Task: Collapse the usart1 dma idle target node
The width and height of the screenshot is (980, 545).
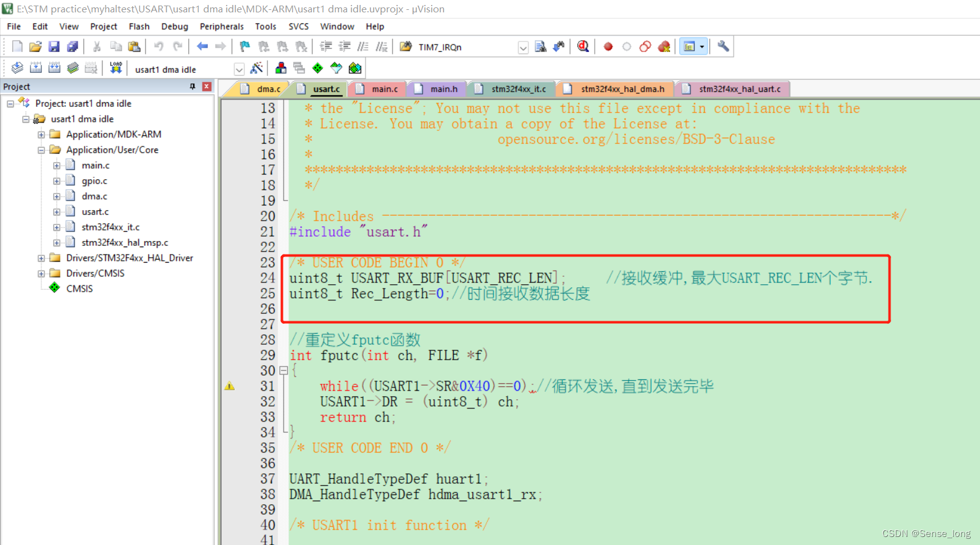Action: tap(26, 119)
